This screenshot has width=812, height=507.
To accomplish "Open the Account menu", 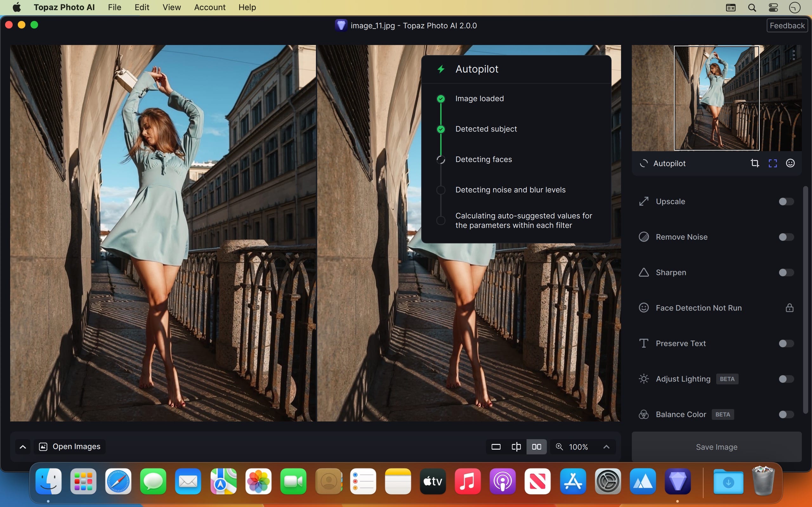I will (x=209, y=7).
